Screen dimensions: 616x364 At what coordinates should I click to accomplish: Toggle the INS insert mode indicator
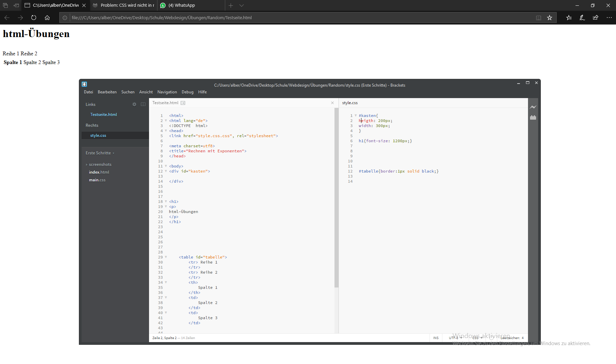coord(436,338)
